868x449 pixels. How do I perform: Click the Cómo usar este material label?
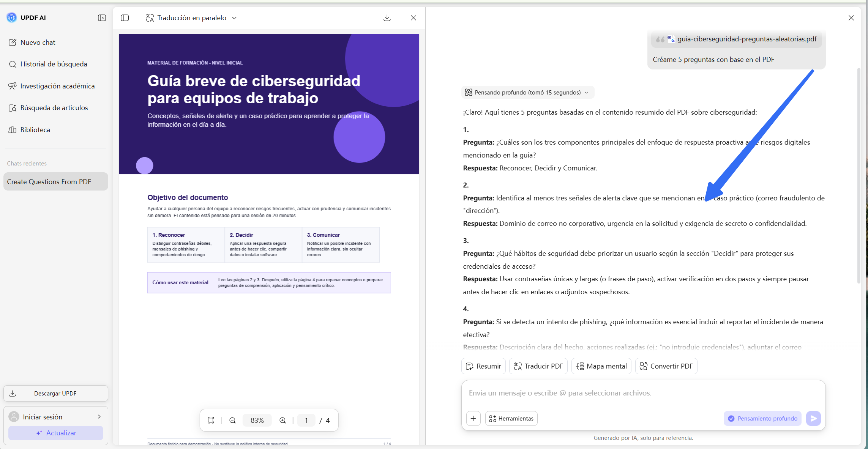tap(180, 283)
